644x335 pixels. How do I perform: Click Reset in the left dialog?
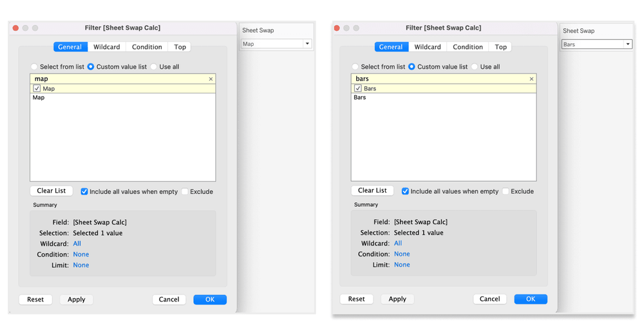tap(35, 300)
